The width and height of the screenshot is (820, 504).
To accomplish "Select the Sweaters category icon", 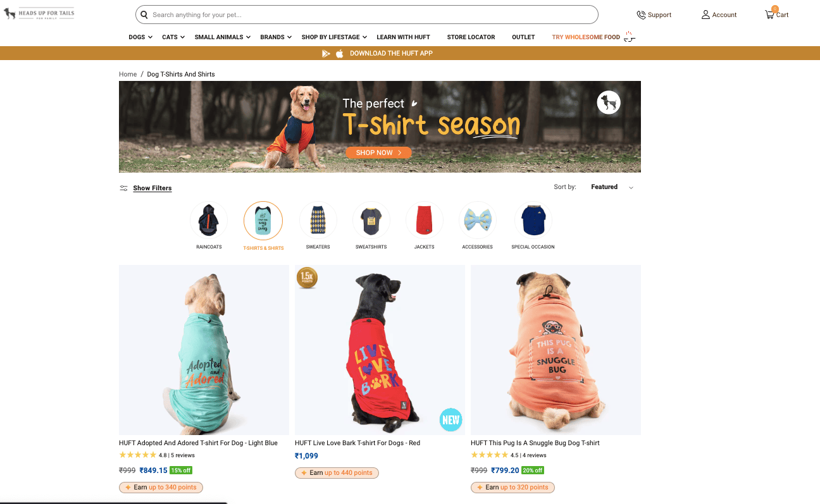I will (318, 220).
